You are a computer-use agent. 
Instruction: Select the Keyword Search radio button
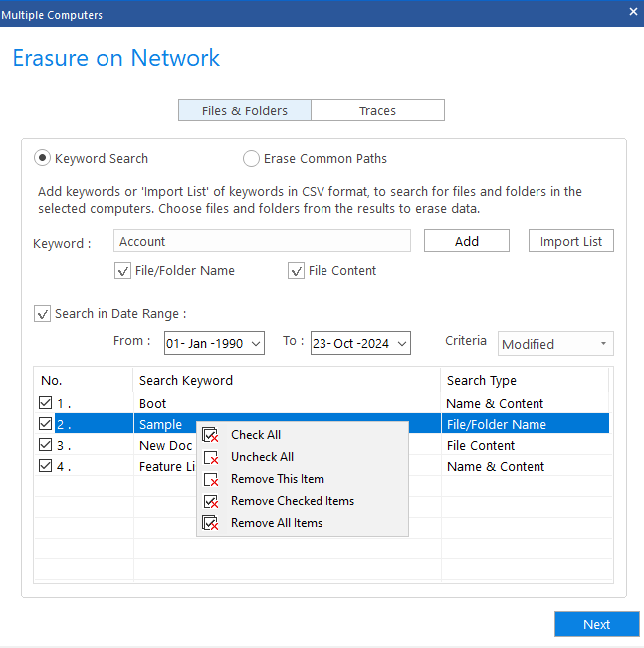[42, 158]
